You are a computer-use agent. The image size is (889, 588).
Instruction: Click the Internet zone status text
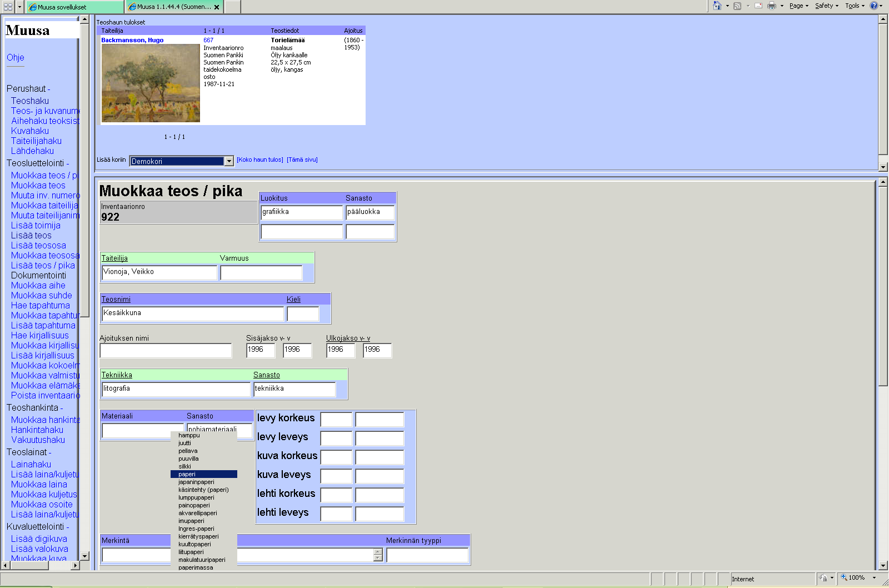click(743, 579)
